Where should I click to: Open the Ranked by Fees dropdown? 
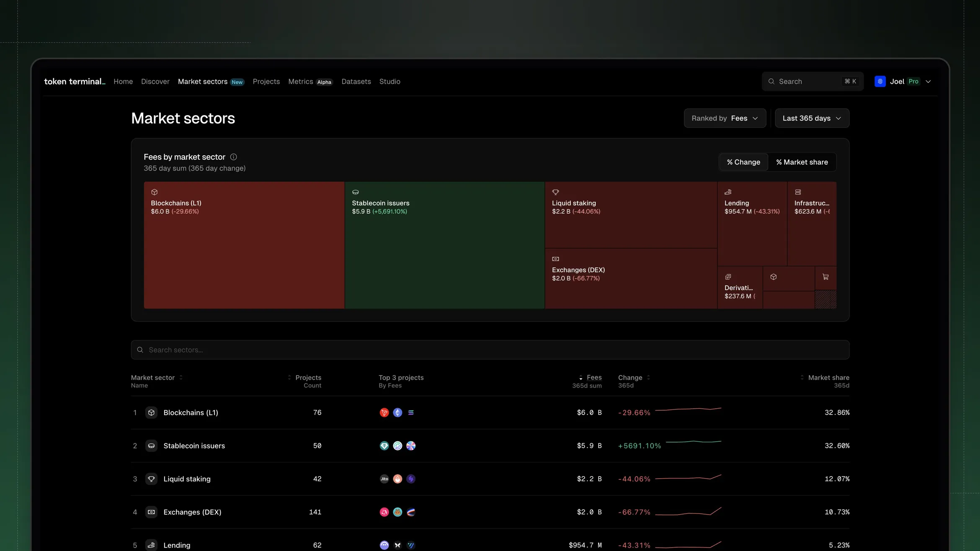pos(725,118)
